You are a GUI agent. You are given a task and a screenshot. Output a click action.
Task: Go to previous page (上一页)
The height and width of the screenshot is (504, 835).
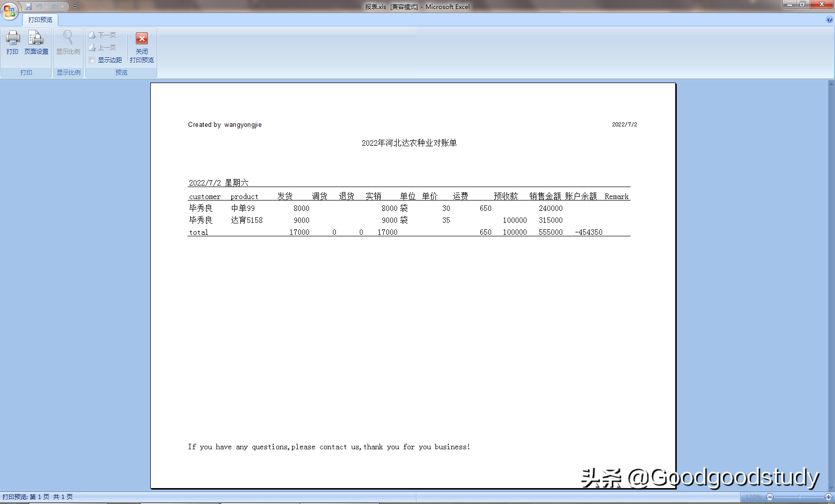click(x=103, y=47)
